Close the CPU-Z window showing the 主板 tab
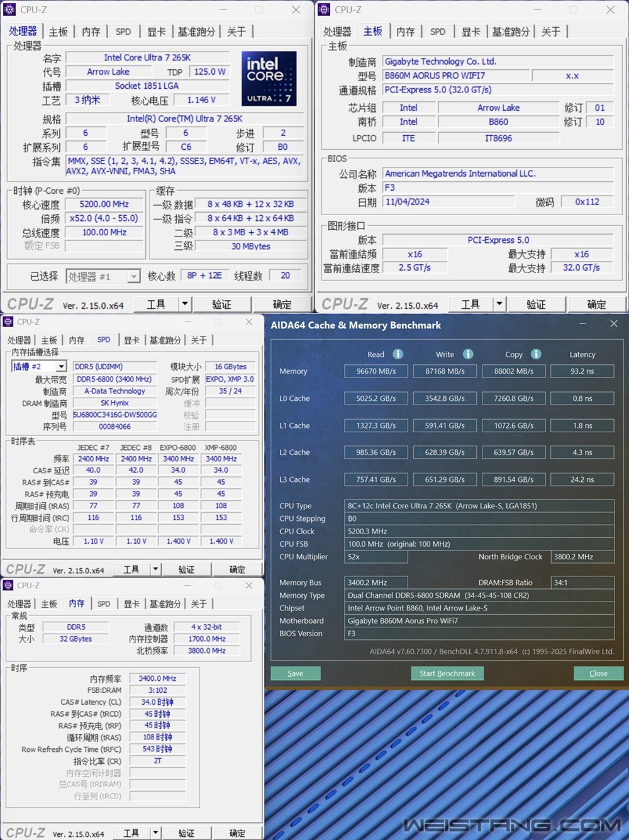The width and height of the screenshot is (629, 840). (610, 9)
